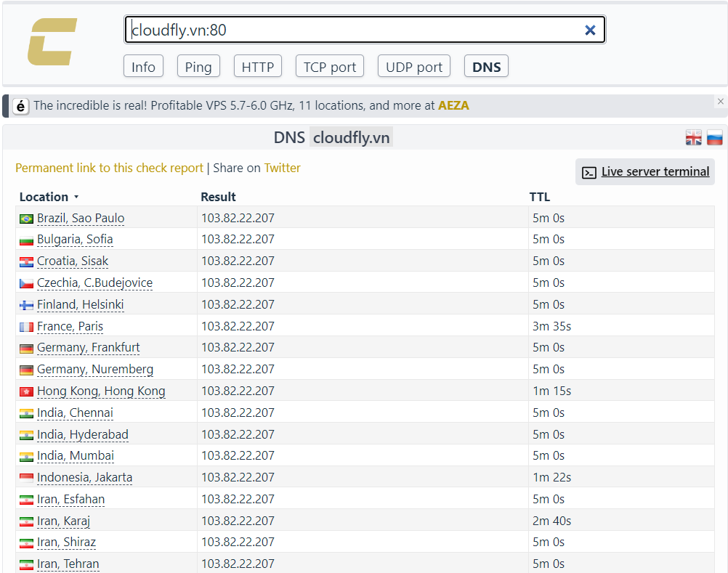Screen dimensions: 728x573
Task: Open the Bulgaria, Sofia location link
Action: (x=75, y=240)
